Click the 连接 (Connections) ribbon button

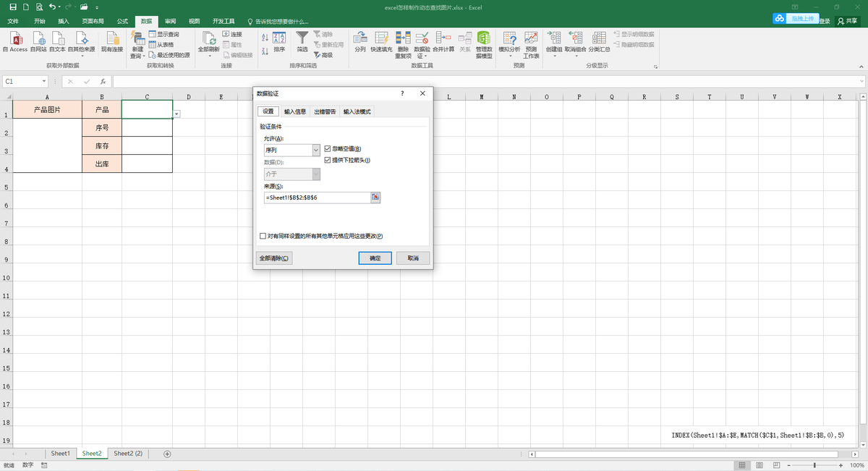(232, 34)
